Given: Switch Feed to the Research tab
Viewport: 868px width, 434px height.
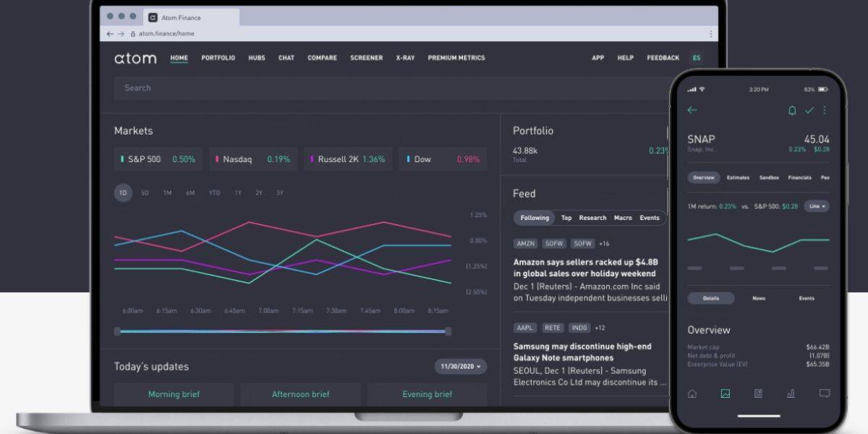Looking at the screenshot, I should (x=592, y=218).
